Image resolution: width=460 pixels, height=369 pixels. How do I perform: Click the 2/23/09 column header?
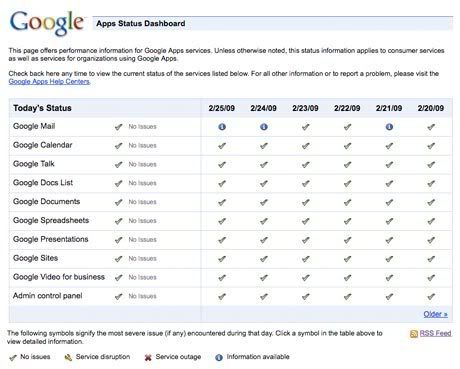coord(305,108)
